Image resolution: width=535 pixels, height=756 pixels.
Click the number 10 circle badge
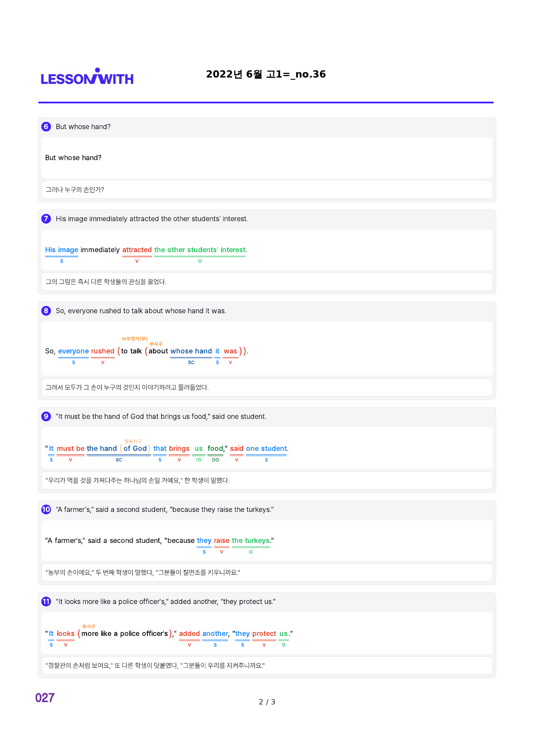46,510
